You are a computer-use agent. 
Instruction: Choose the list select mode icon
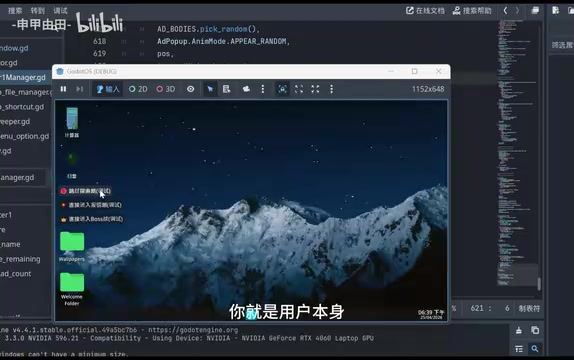coord(226,89)
